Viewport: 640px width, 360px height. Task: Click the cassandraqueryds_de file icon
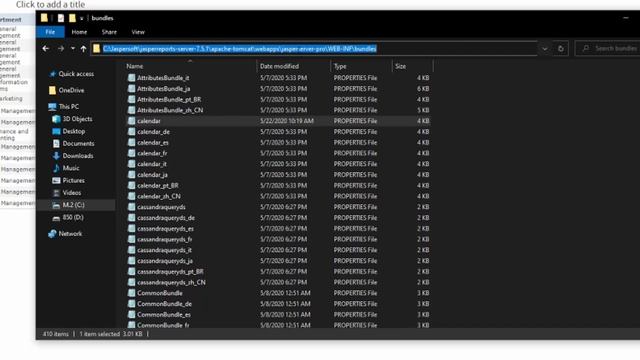131,218
